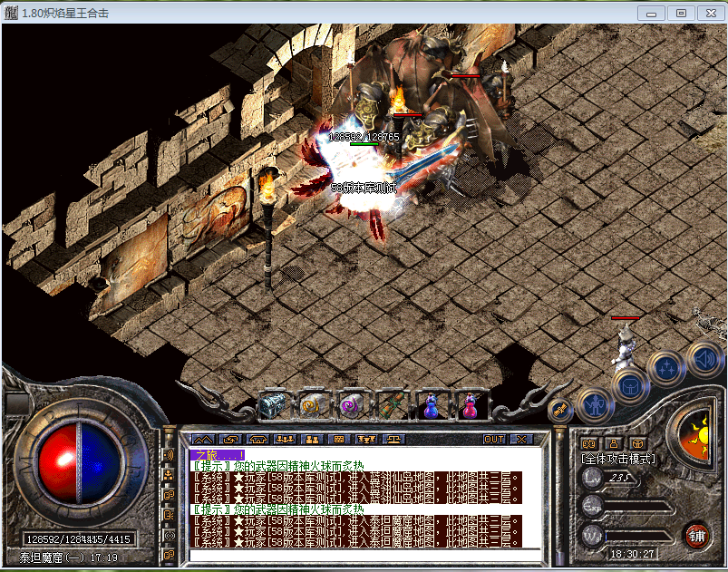The height and width of the screenshot is (572, 728).
Task: Drink the blue gourd potion in the belt
Action: pyautogui.click(x=432, y=405)
